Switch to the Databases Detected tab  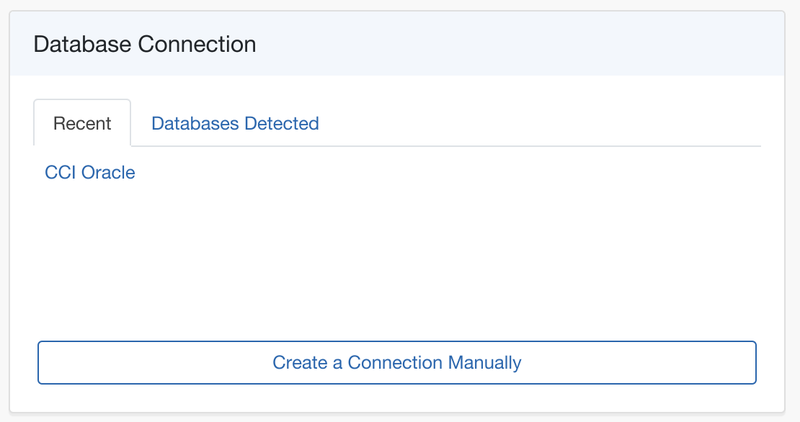tap(235, 123)
